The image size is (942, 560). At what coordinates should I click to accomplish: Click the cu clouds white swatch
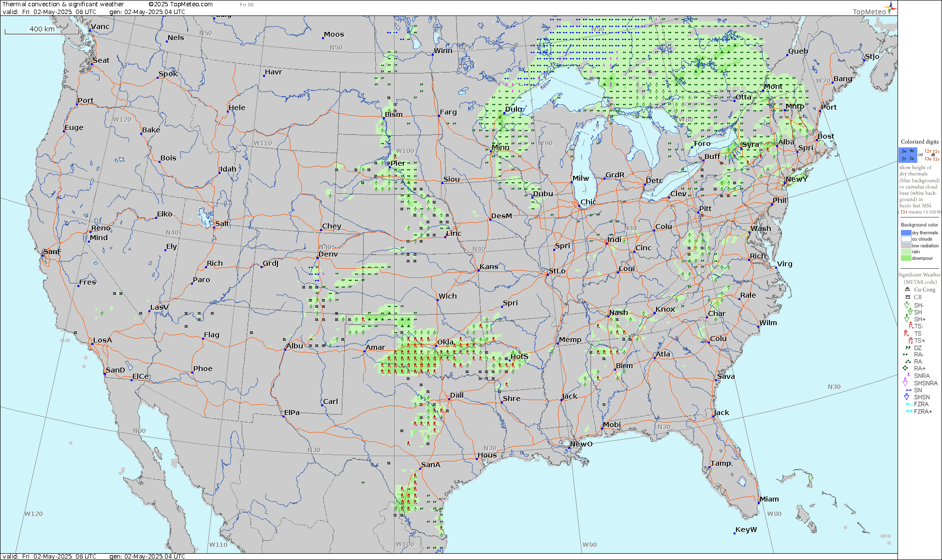(906, 239)
